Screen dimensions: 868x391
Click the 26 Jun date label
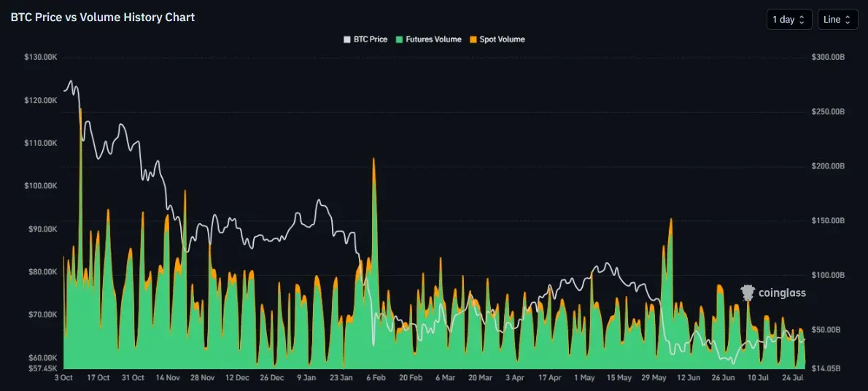pos(723,378)
